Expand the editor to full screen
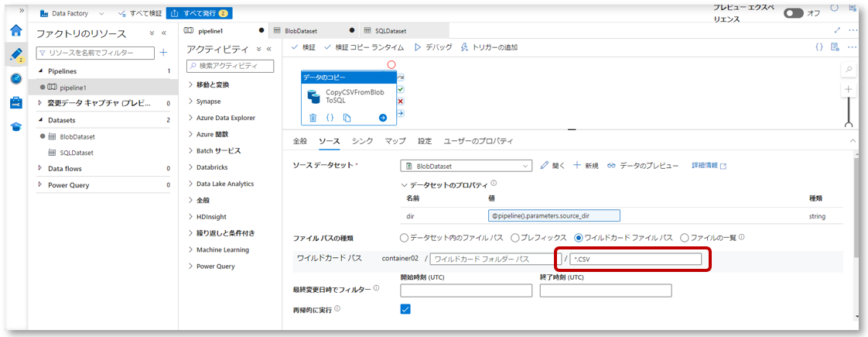 (x=837, y=30)
